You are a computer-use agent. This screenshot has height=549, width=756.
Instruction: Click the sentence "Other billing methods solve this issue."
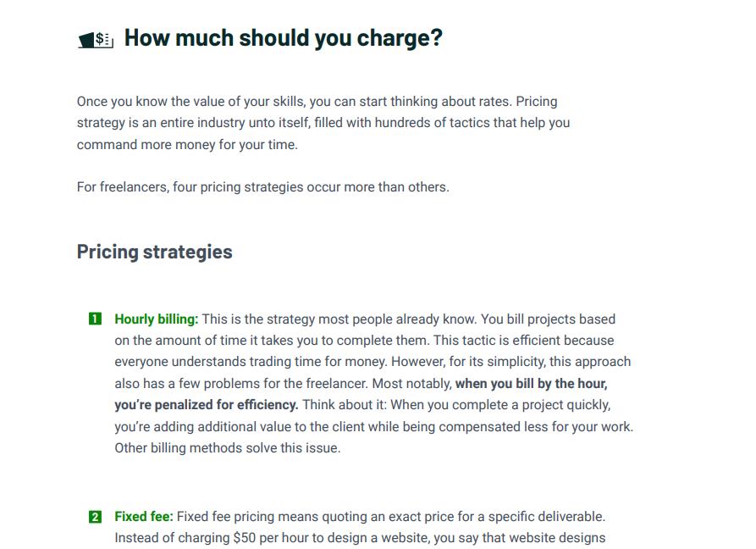pos(228,448)
